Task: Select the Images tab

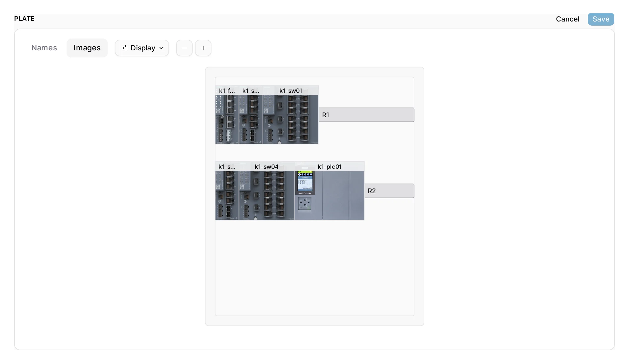Action: pyautogui.click(x=87, y=48)
